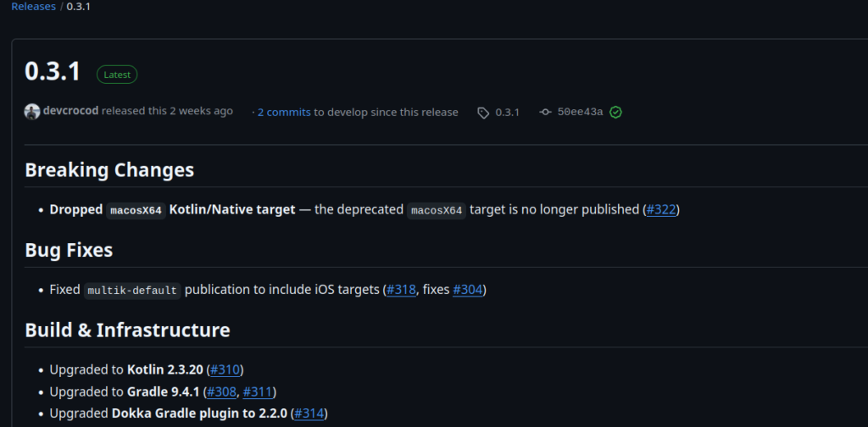The image size is (868, 427).
Task: Click the Build & Infrastructure heading
Action: 127,330
